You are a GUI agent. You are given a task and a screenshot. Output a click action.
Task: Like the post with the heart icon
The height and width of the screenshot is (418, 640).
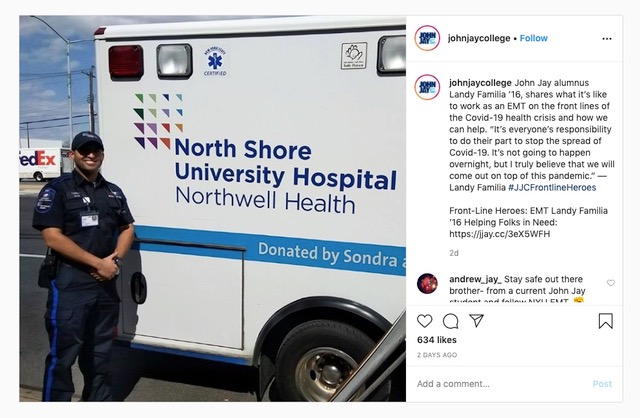424,321
